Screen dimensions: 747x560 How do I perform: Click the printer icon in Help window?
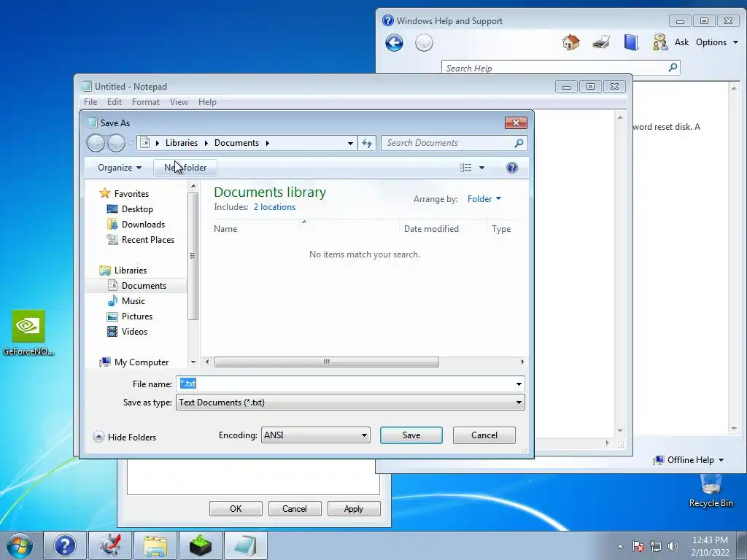point(601,42)
